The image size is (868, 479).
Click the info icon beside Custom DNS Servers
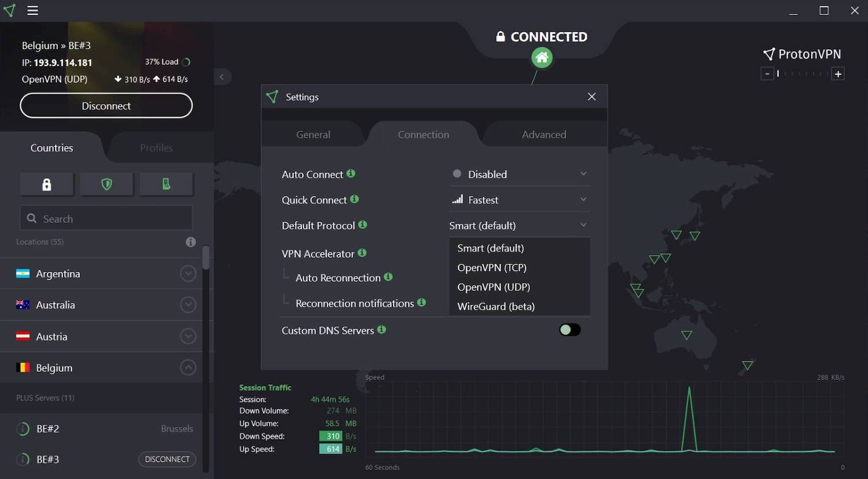click(x=382, y=330)
